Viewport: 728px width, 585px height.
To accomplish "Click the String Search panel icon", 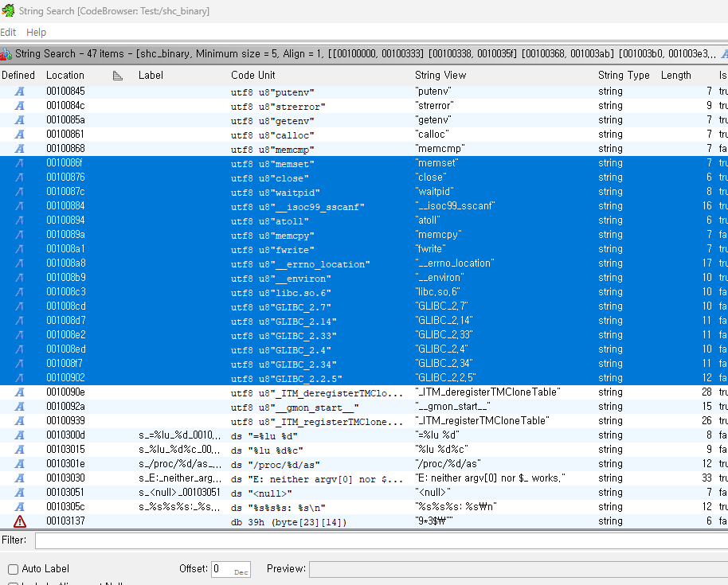I will pos(6,54).
